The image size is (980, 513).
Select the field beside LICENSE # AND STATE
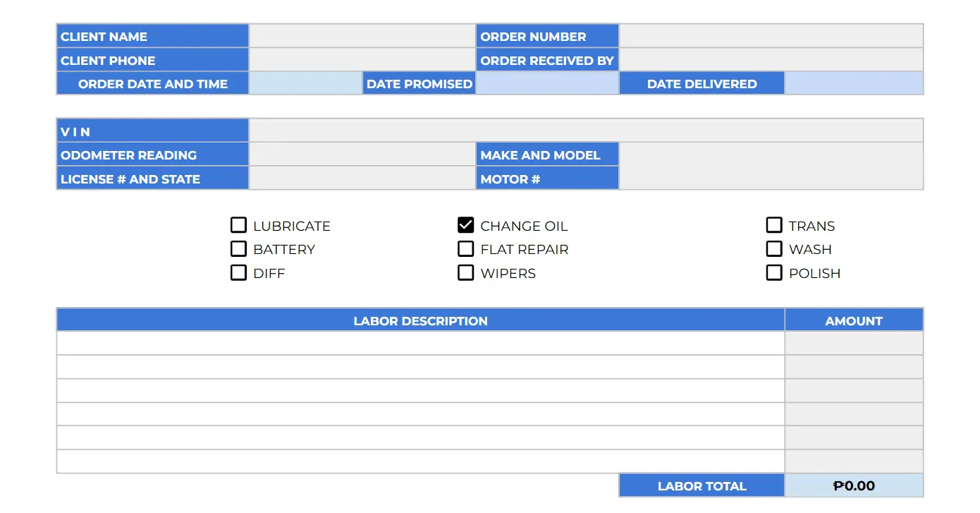pyautogui.click(x=362, y=179)
